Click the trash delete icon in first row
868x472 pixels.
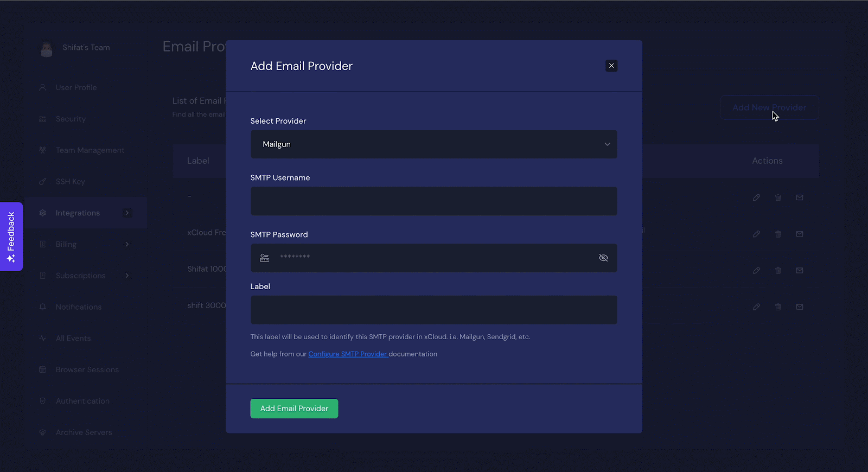778,197
